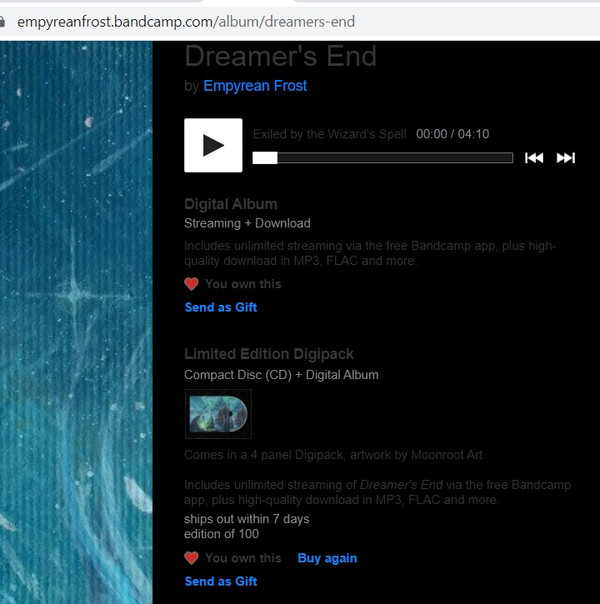Viewport: 600px width, 604px height.
Task: Click the red heart beside Digital Album ownership
Action: (191, 284)
